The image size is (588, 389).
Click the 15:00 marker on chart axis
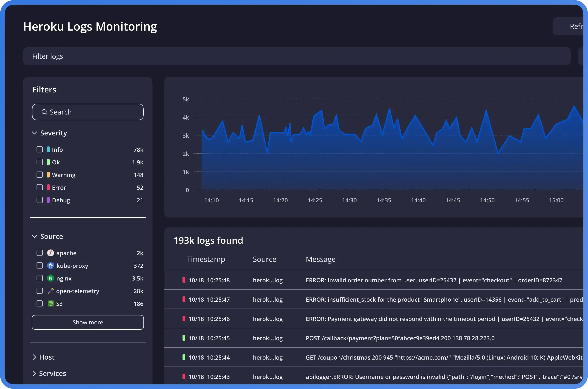556,200
